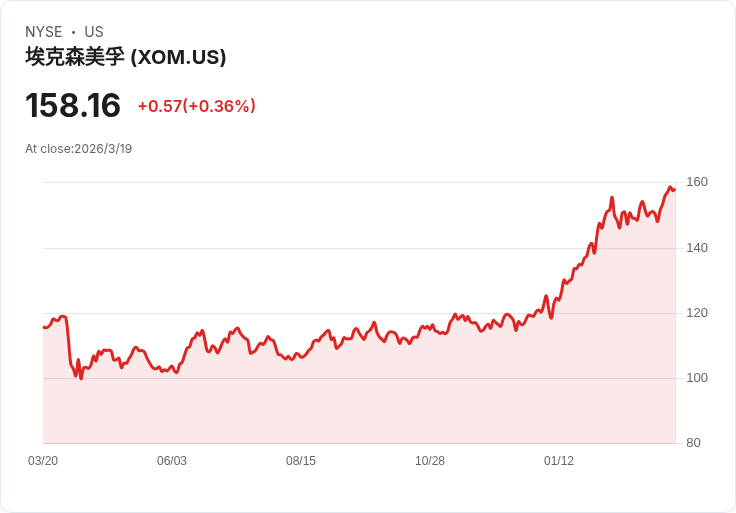Click the 160 price axis label
The width and height of the screenshot is (736, 513).
click(697, 182)
